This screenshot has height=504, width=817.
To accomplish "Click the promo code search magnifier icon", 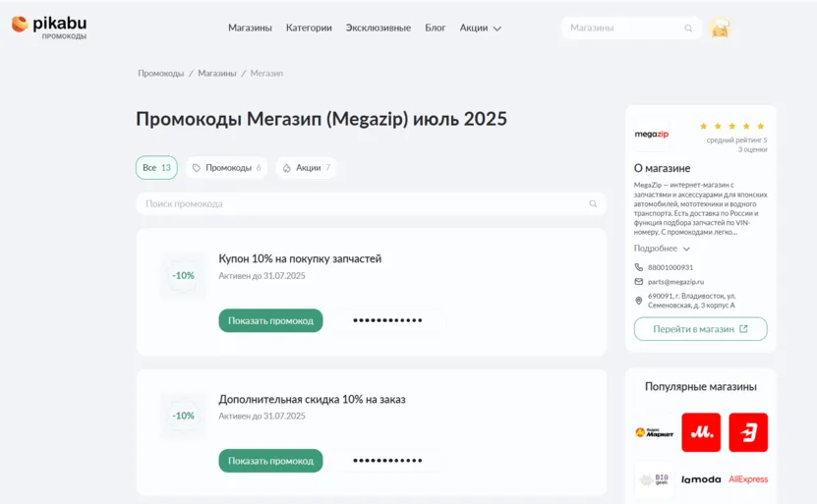I will 593,203.
